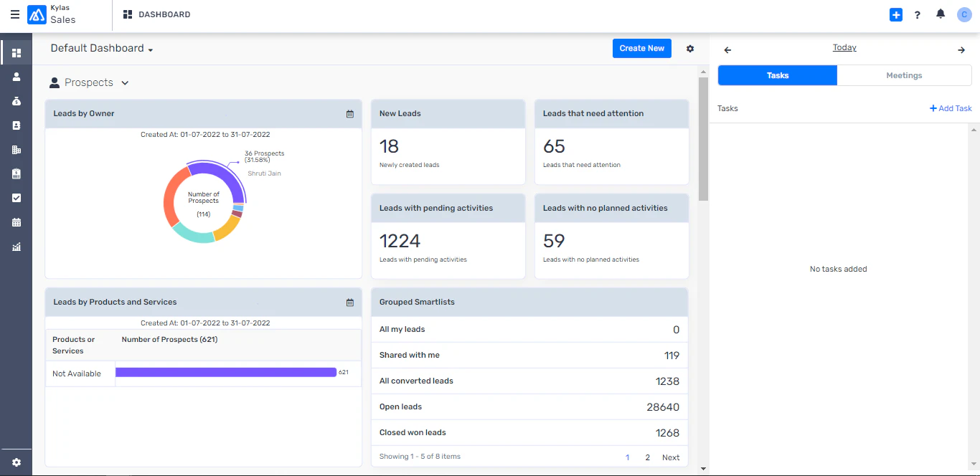Click the Add Task link
The image size is (980, 476).
click(950, 108)
